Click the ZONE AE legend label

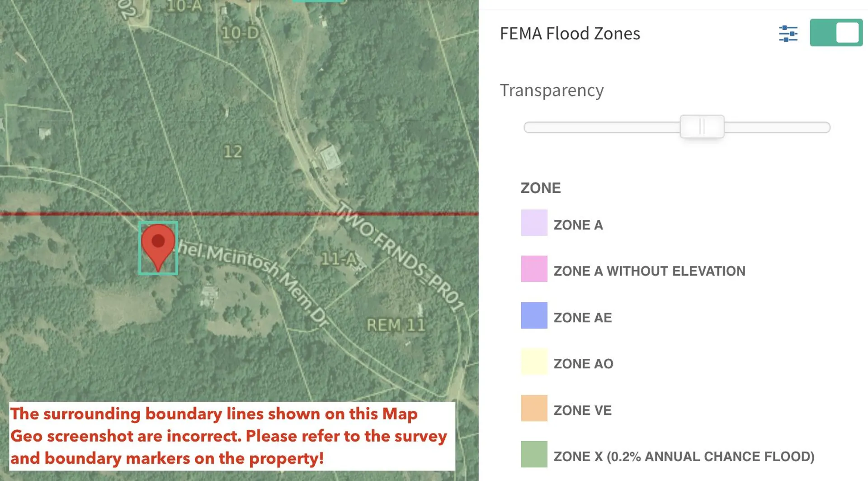(x=582, y=318)
